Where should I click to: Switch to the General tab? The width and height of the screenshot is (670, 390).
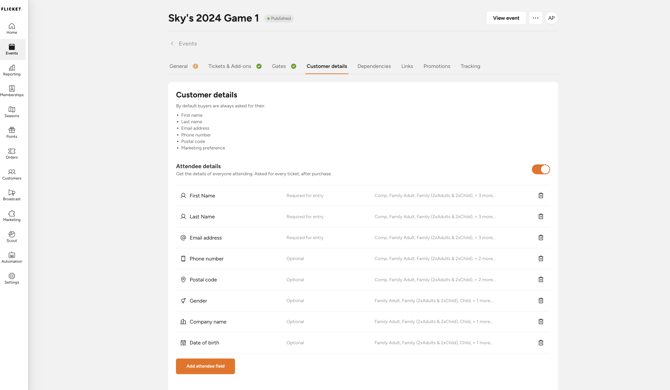point(183,66)
